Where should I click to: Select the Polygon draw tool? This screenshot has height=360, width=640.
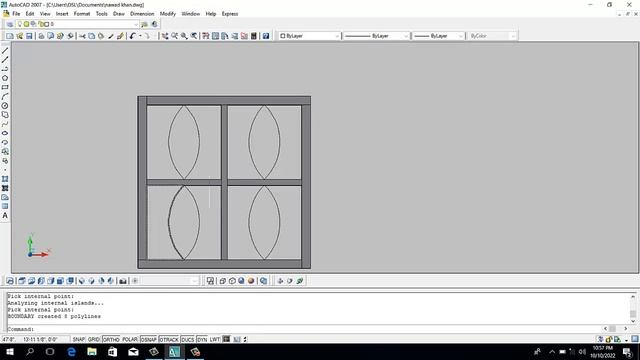(5, 78)
